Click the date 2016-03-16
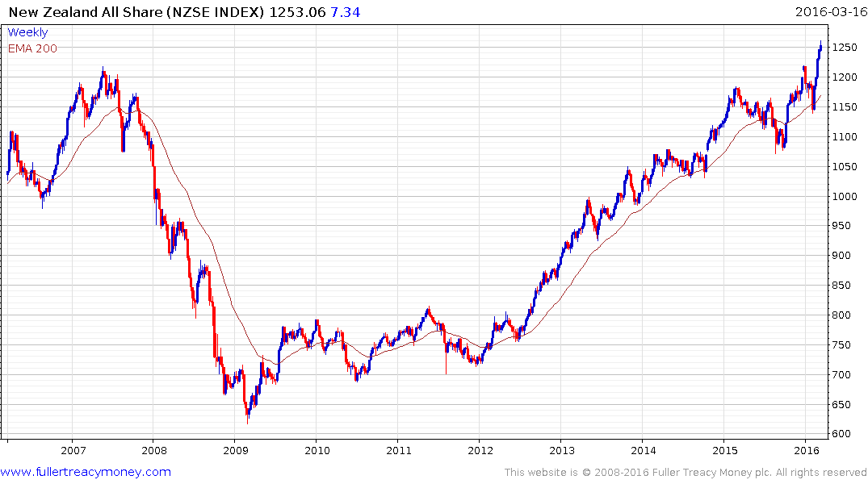Viewport: 868px width, 484px height. click(x=830, y=11)
